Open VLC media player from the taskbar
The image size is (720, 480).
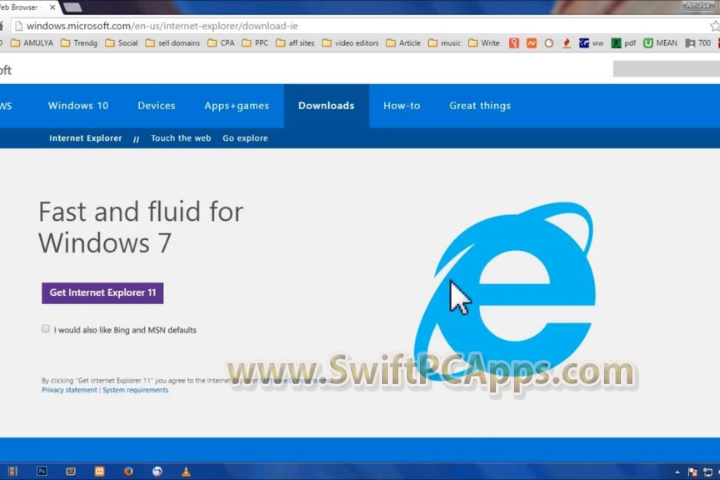click(186, 471)
